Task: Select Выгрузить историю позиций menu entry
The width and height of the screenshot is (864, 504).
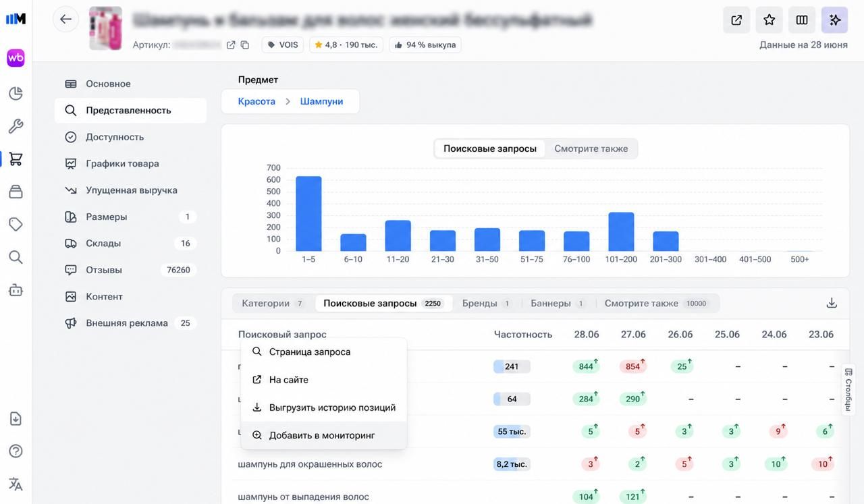Action: point(324,408)
